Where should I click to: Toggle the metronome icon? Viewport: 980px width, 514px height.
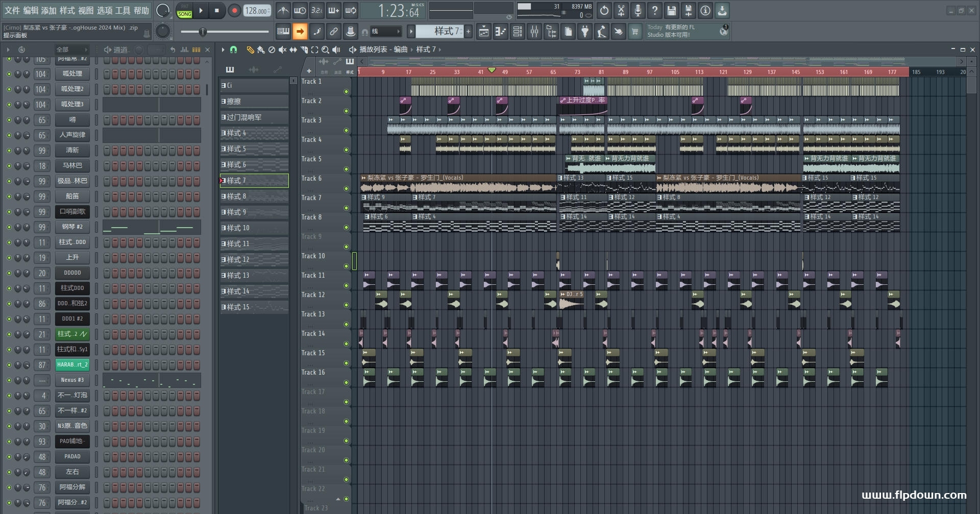click(283, 10)
